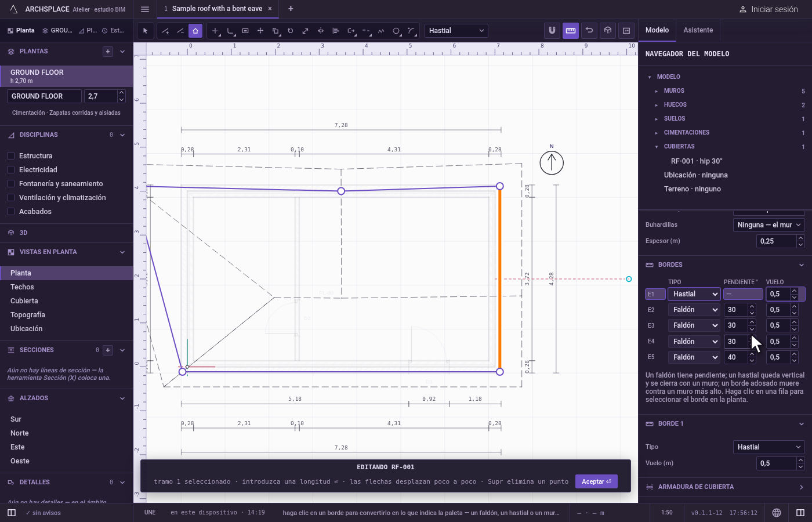
Task: Click the align-left tool icon
Action: (x=336, y=31)
